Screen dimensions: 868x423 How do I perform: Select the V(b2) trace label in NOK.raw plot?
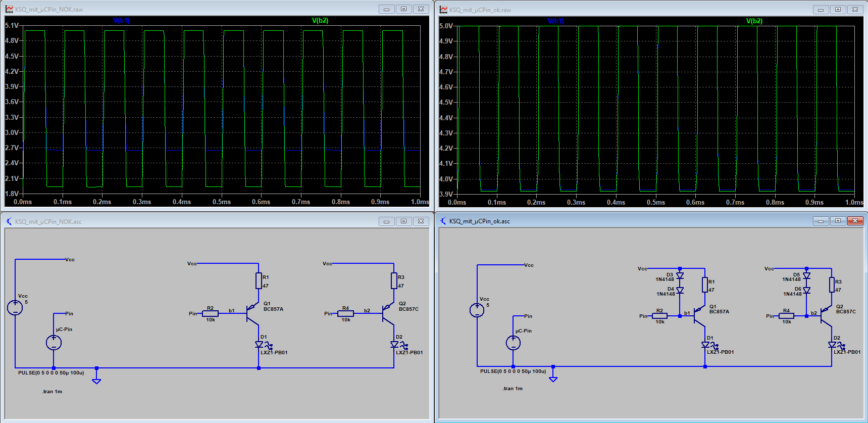point(320,21)
